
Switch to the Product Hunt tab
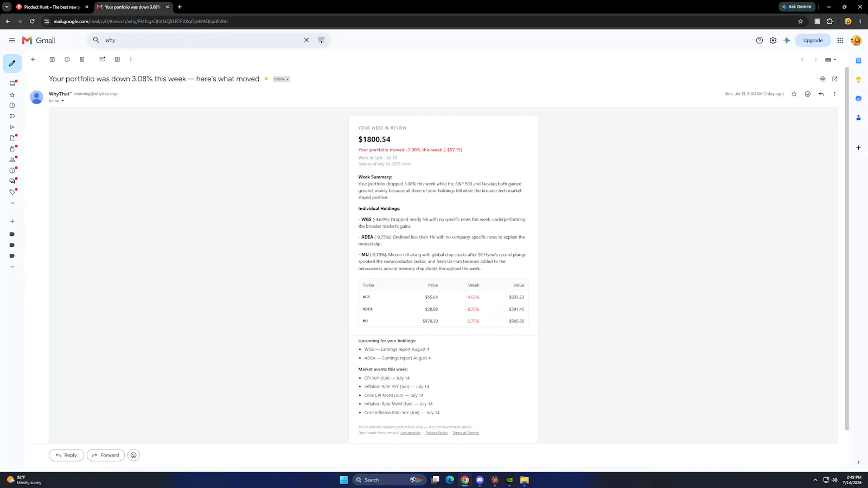coord(52,7)
